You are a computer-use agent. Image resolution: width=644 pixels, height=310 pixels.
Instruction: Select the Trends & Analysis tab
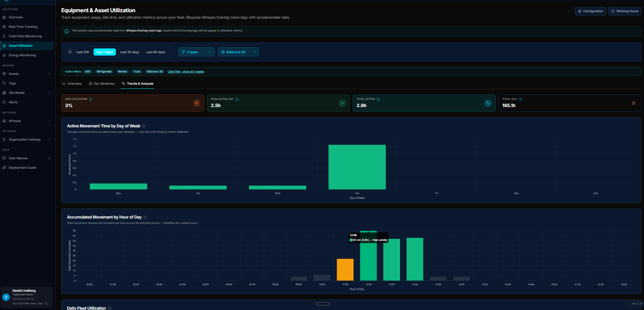click(138, 84)
